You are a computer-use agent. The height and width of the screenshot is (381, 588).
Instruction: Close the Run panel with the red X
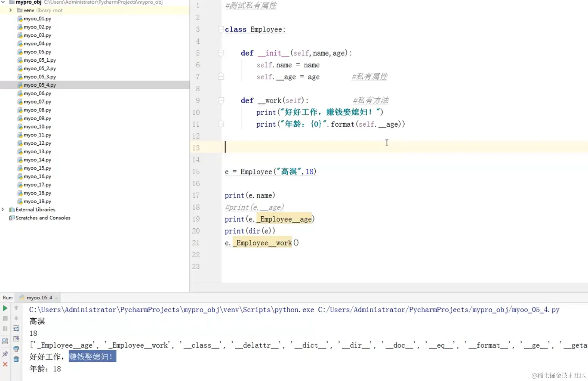pos(5,364)
